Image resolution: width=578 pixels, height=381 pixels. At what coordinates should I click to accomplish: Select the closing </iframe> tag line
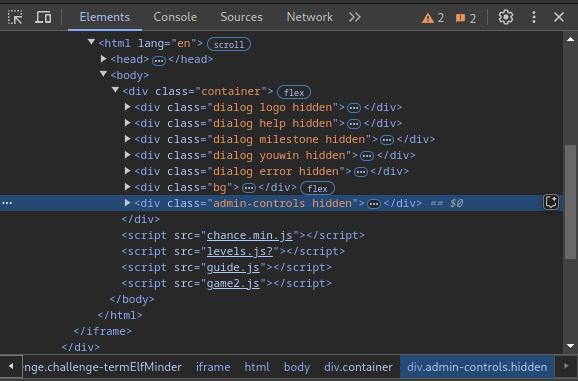pos(102,331)
